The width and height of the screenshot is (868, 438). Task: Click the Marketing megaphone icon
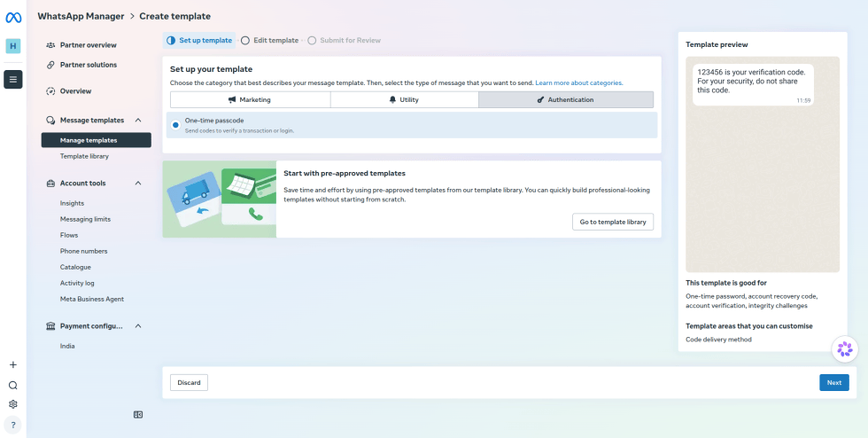(x=232, y=100)
